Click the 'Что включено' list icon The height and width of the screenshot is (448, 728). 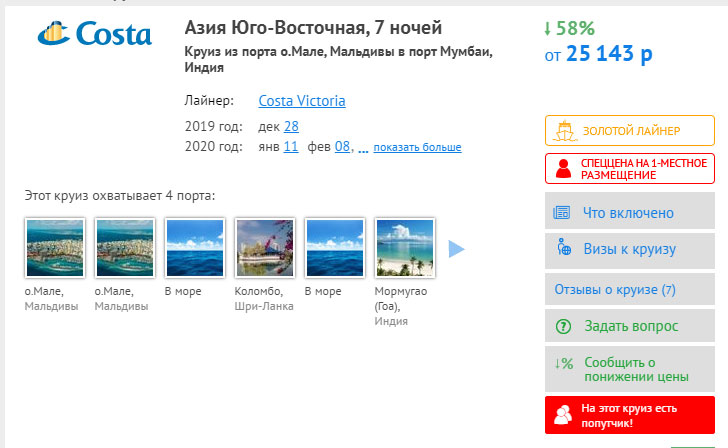click(x=563, y=213)
